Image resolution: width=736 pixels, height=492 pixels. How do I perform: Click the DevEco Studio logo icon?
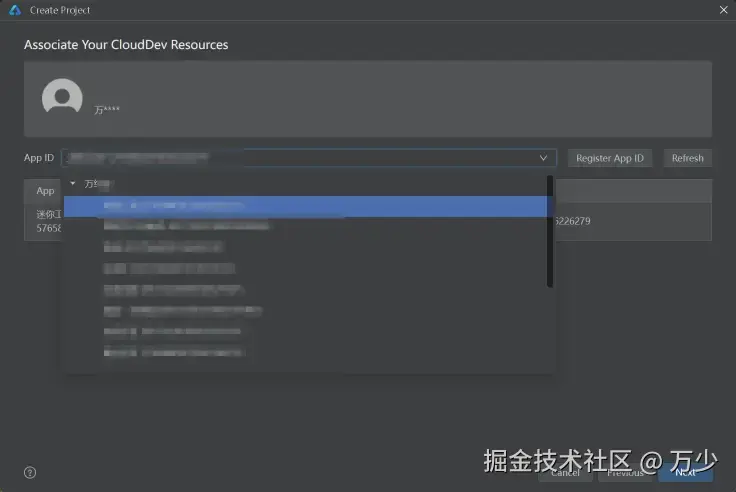pyautogui.click(x=15, y=10)
